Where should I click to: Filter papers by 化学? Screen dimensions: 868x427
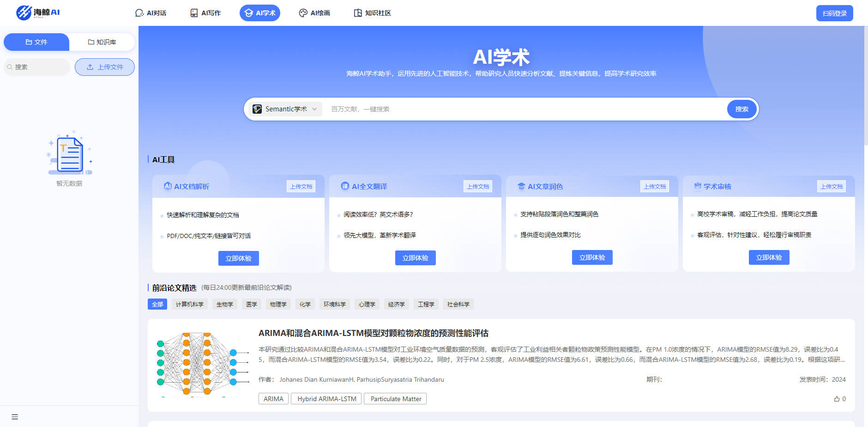(x=305, y=304)
